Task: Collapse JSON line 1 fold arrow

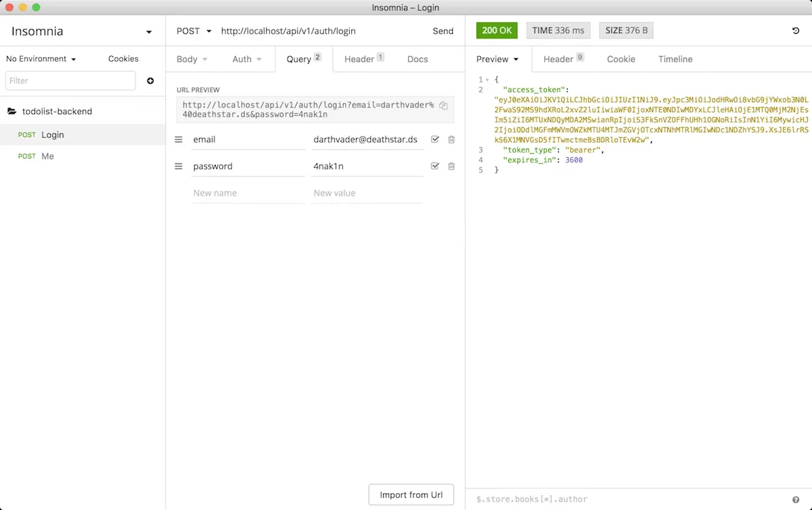Action: pos(487,80)
